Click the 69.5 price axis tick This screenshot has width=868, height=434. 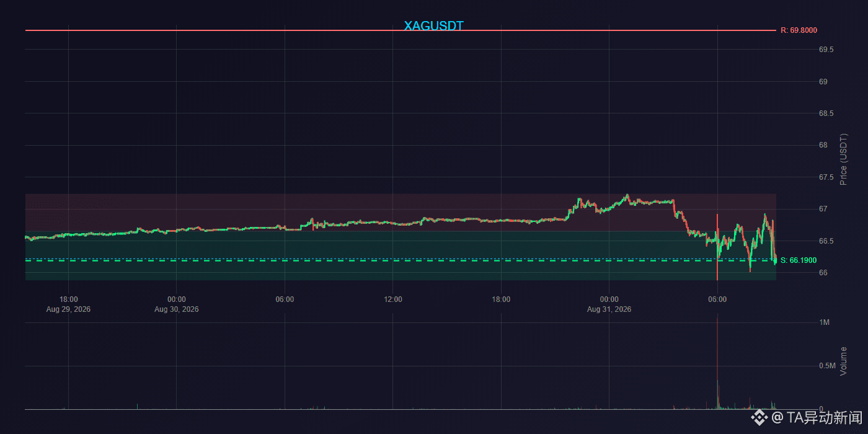(x=826, y=50)
